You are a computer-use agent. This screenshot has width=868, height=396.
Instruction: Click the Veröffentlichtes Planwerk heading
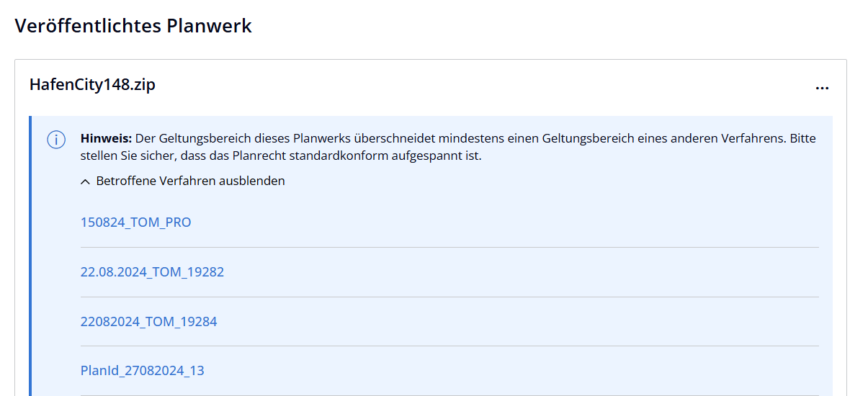pyautogui.click(x=133, y=27)
